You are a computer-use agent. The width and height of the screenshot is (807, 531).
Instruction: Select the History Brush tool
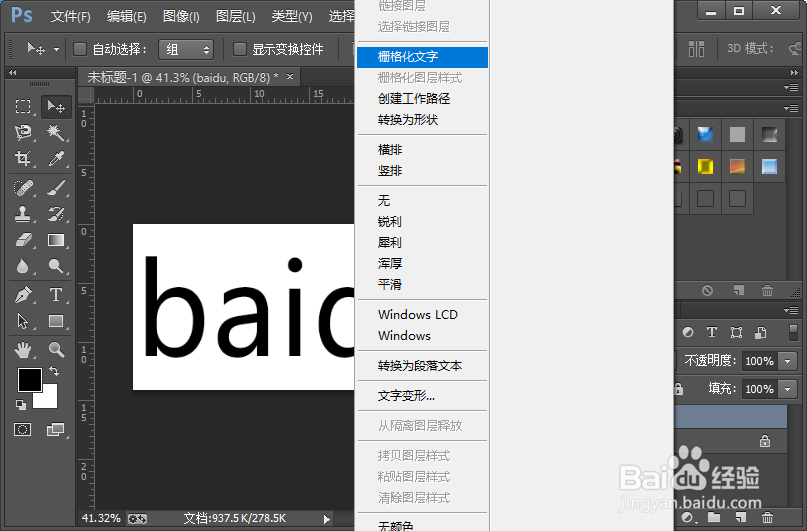(x=56, y=214)
